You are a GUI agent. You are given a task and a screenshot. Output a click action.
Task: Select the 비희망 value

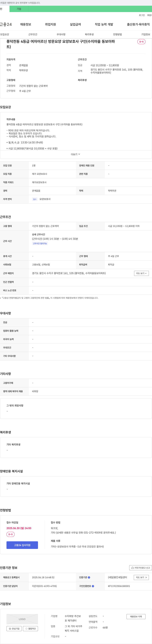click(35, 391)
